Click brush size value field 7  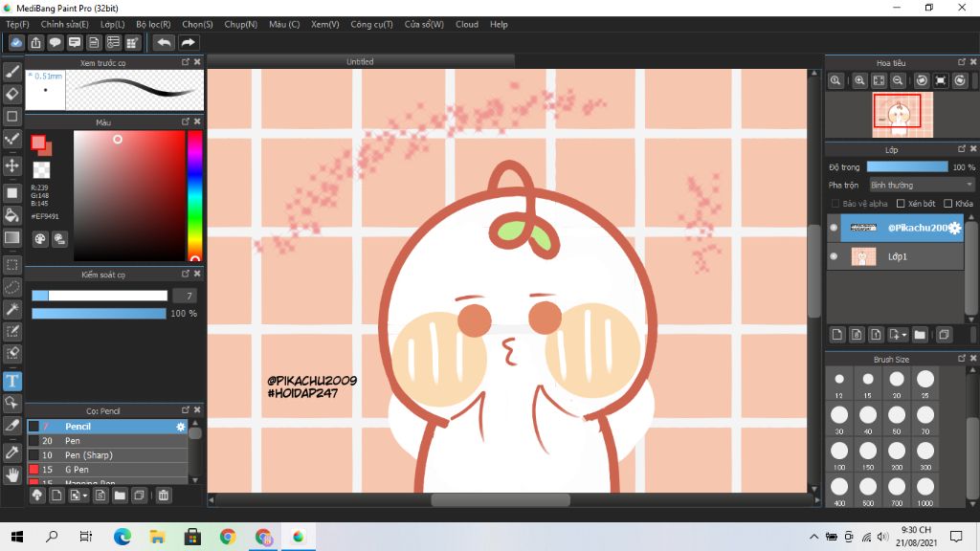tap(185, 297)
